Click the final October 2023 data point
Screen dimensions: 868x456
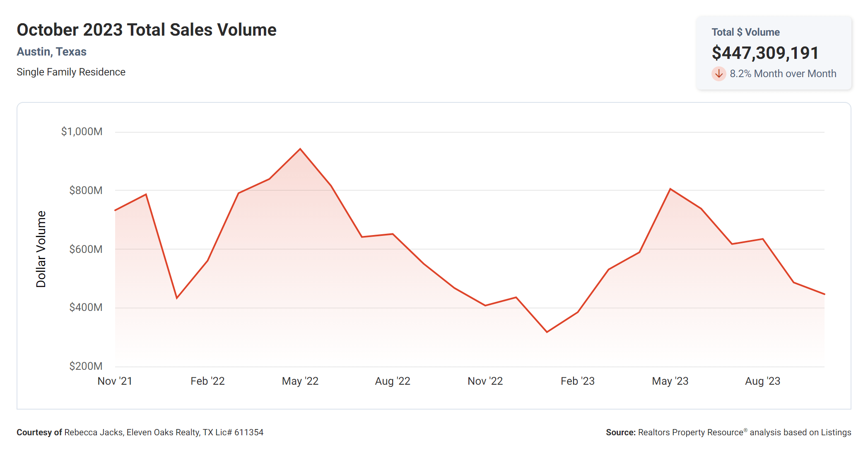824,294
